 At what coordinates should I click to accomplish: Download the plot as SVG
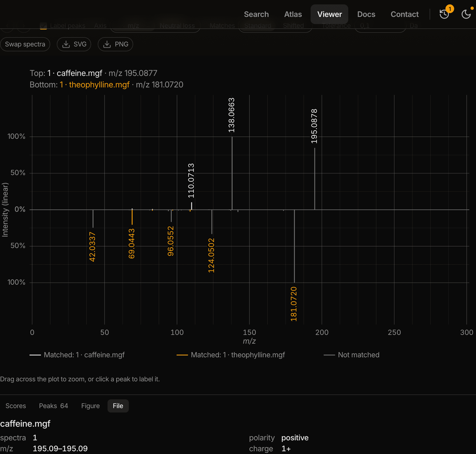pos(74,44)
